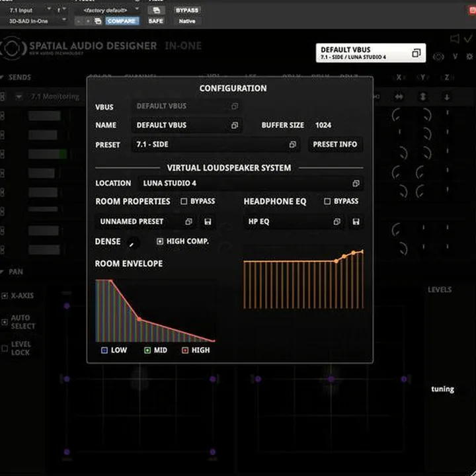Click the disabled VBUS DEFAULT VBUS field

click(186, 106)
